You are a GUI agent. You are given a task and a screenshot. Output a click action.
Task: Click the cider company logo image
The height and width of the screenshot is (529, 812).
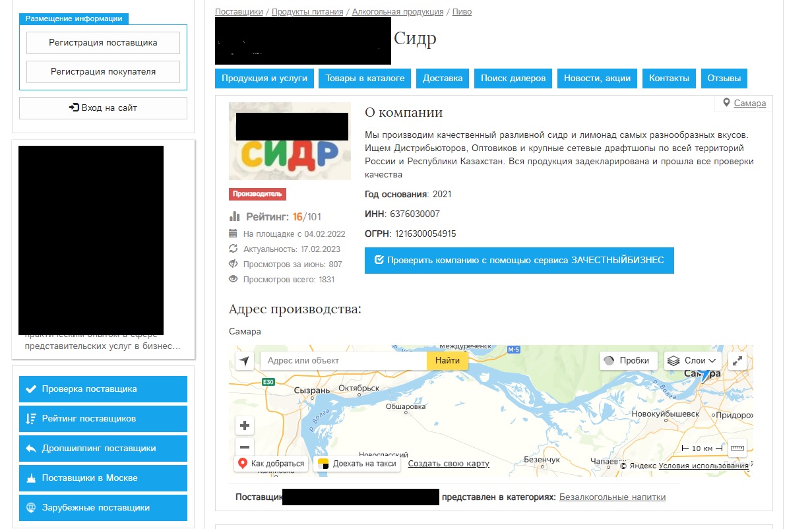(x=290, y=141)
